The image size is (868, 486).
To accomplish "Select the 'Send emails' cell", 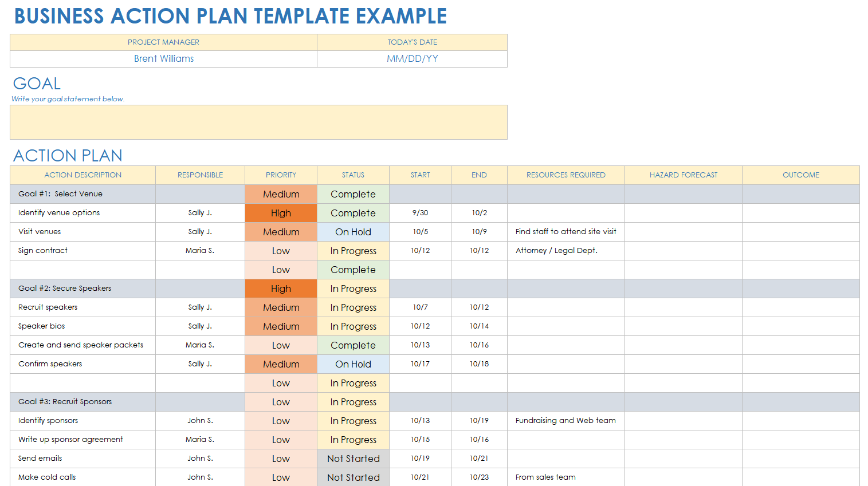I will (83, 459).
